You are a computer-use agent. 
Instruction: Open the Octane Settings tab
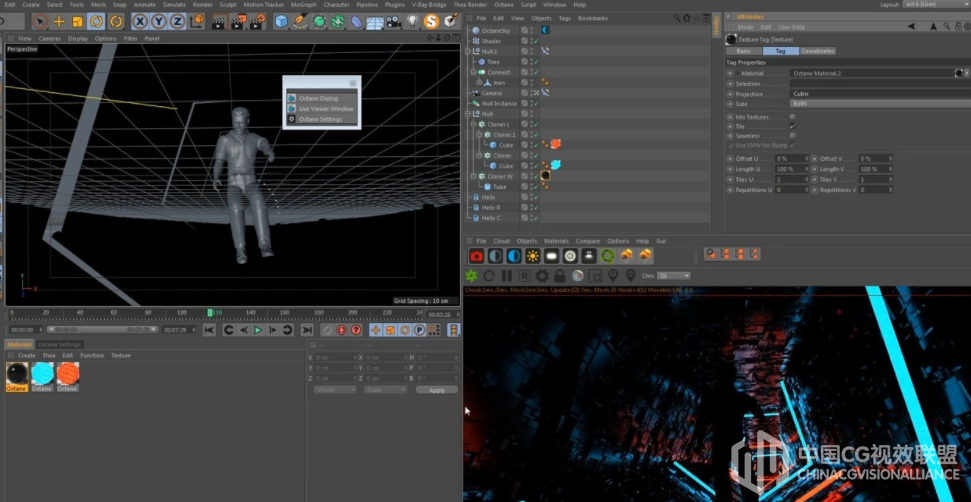(60, 345)
